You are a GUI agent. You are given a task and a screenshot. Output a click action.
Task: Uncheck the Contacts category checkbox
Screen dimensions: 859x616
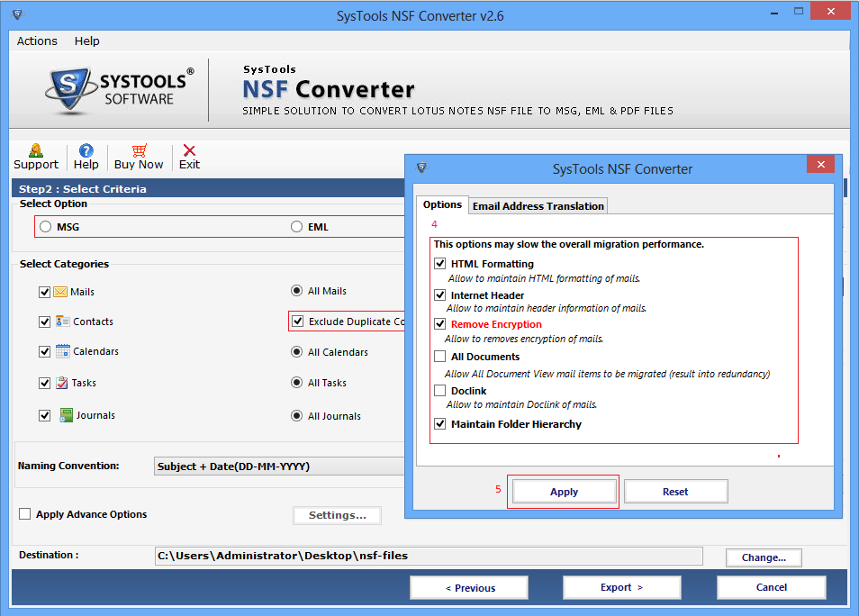pos(44,322)
